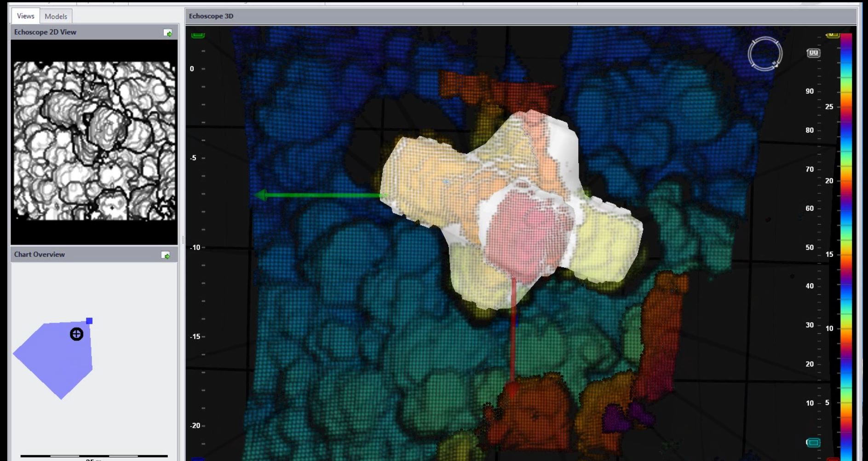
Task: Pop out the Chart Overview panel
Action: [x=166, y=255]
